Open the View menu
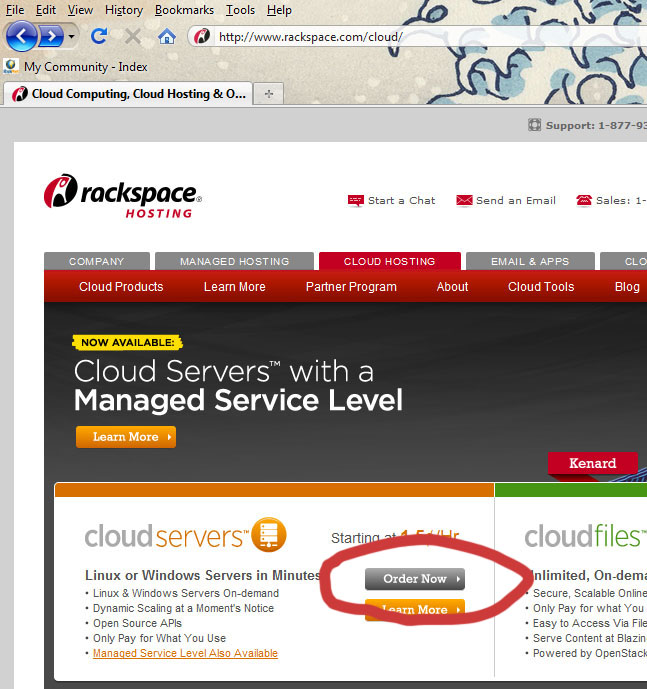 80,10
